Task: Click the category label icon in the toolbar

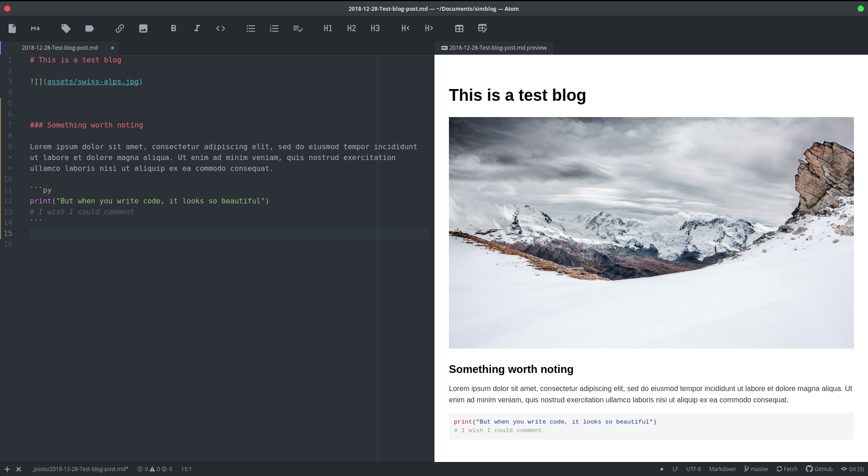Action: click(x=90, y=28)
